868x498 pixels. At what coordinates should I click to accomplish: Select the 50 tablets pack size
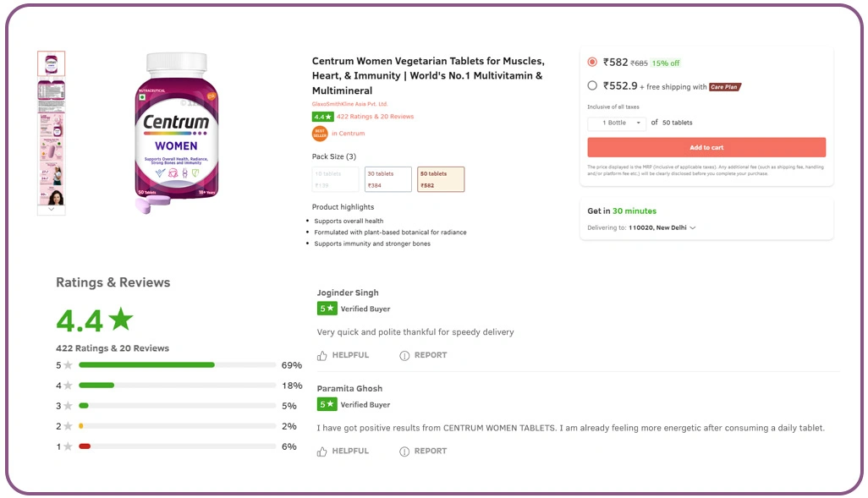(440, 178)
